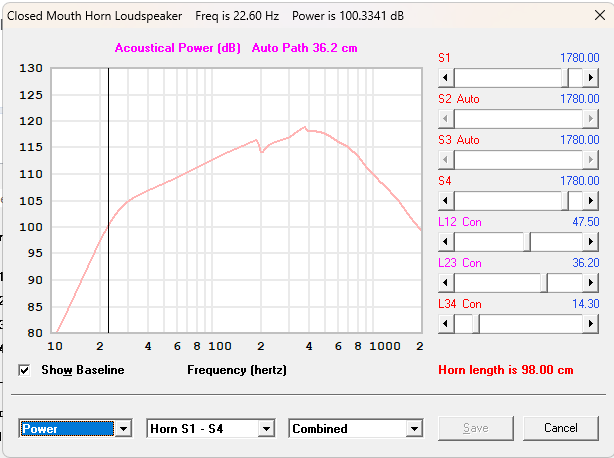
Task: Click the vertical frequency cursor line in chart
Action: coord(108,200)
